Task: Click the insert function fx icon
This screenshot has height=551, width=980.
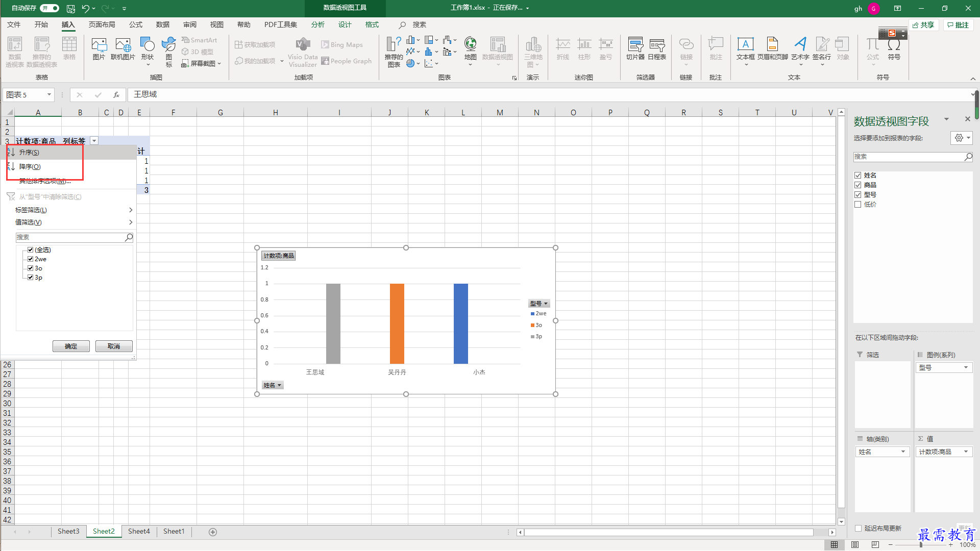Action: click(x=116, y=95)
